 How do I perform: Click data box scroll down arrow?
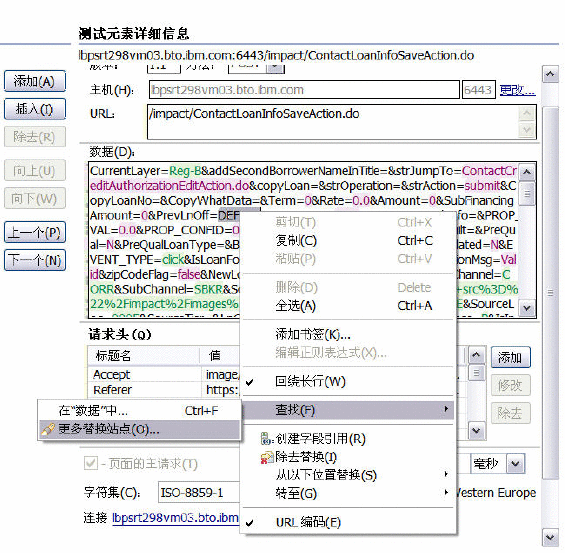pyautogui.click(x=527, y=308)
